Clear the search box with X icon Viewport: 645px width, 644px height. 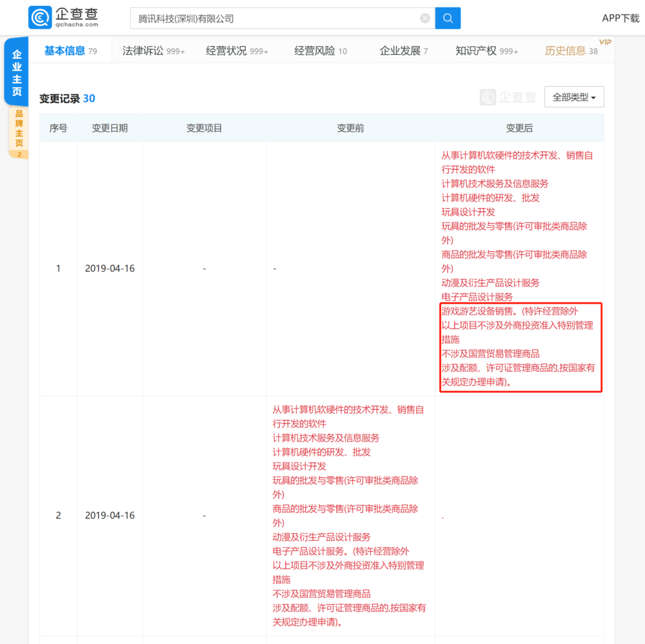coord(425,18)
